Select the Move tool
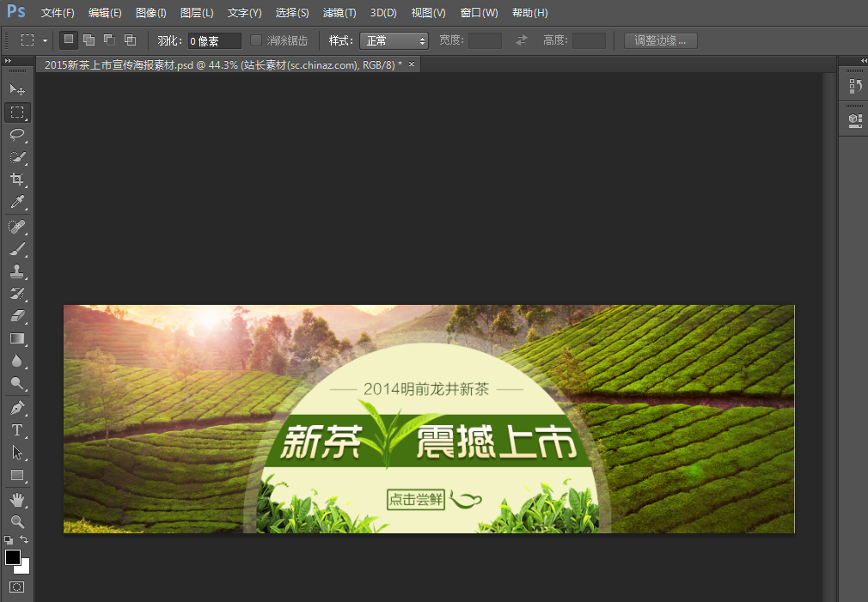Viewport: 868px width, 602px height. 17,89
